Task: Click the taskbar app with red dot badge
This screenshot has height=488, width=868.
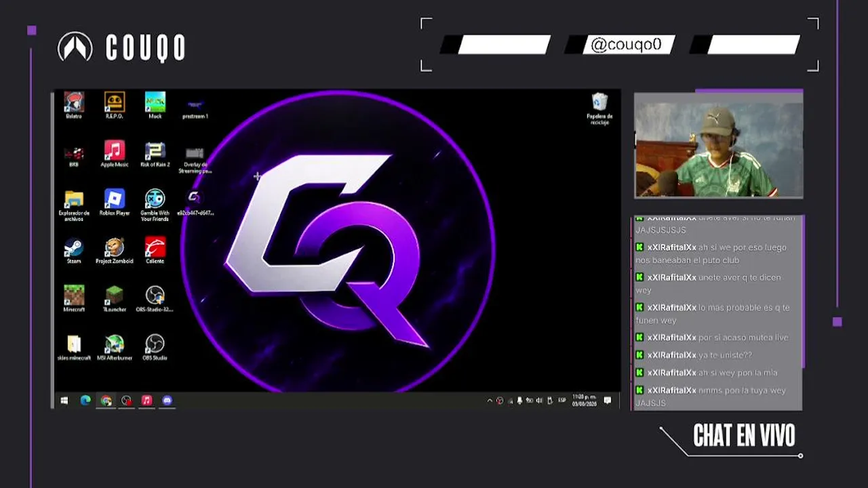Action: (x=127, y=401)
